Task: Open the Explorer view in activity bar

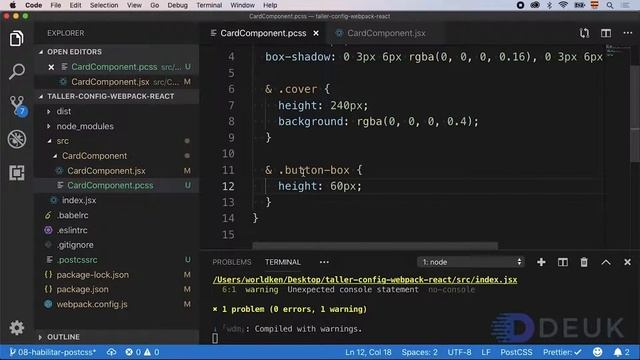Action: [16, 39]
